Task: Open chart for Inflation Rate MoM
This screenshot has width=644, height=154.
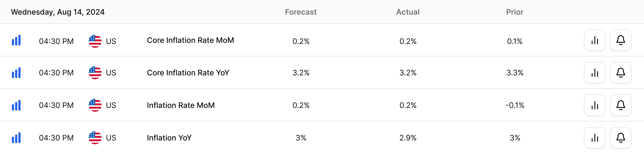Action: pyautogui.click(x=594, y=105)
